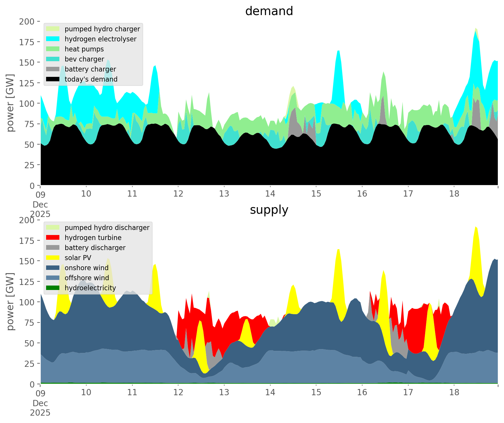Click the bev charger legend swatch

[x=53, y=59]
